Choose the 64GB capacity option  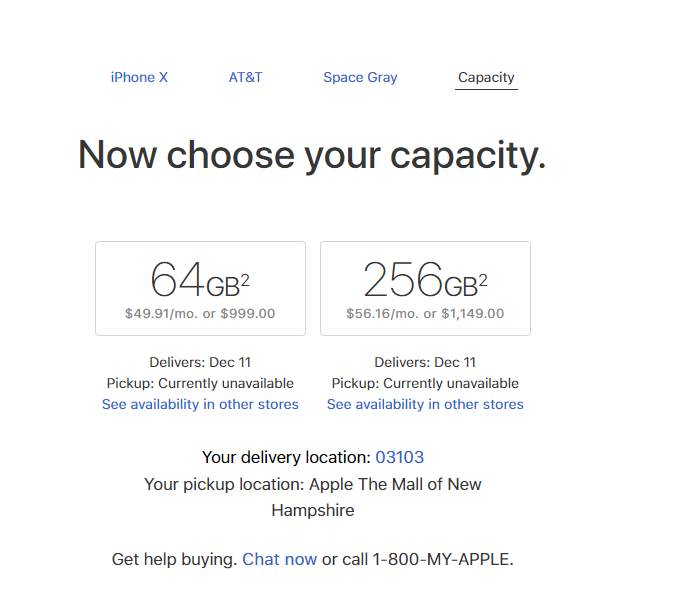click(x=201, y=288)
